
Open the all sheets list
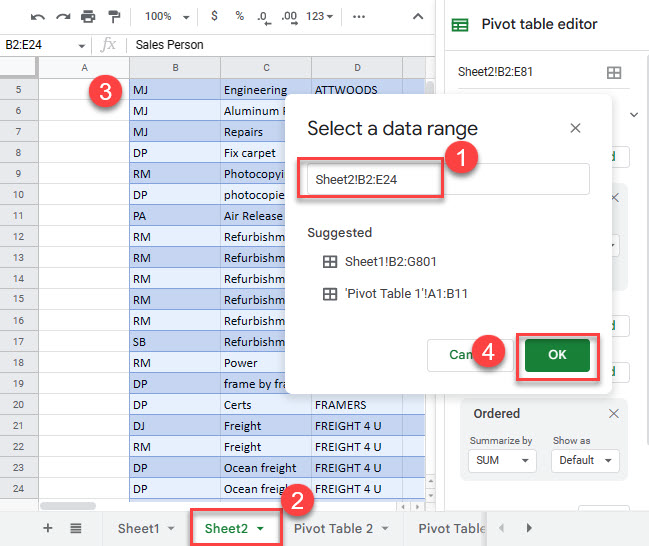pyautogui.click(x=75, y=528)
